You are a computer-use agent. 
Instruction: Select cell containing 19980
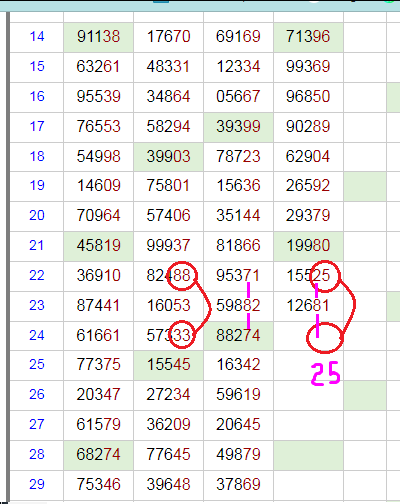[308, 246]
